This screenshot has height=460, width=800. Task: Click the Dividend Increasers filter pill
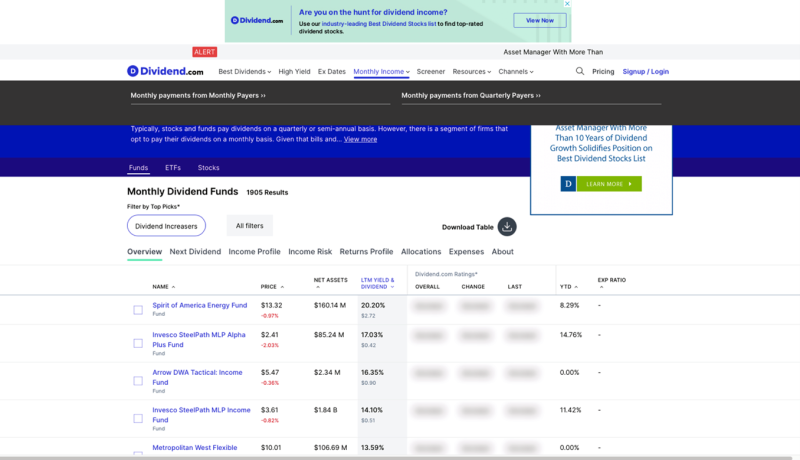pos(166,226)
